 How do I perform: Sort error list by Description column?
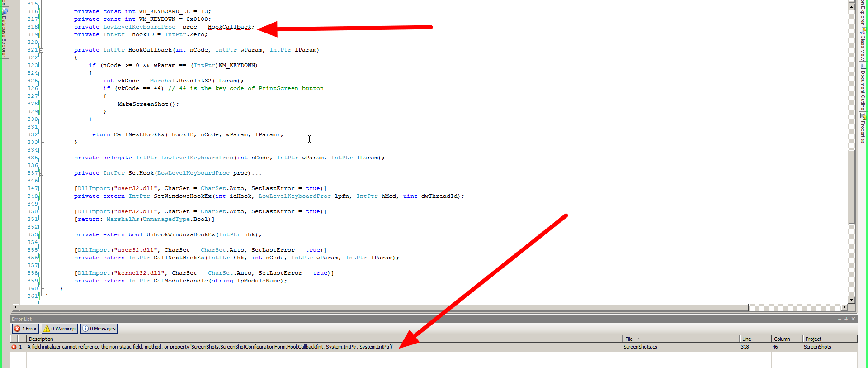point(324,339)
